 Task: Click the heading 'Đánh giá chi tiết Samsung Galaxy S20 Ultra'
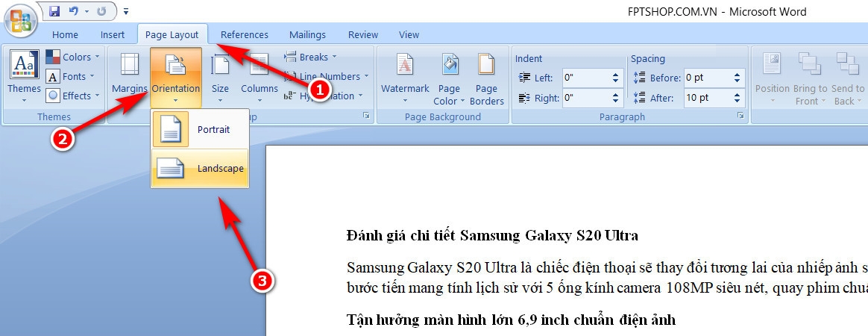coord(492,236)
